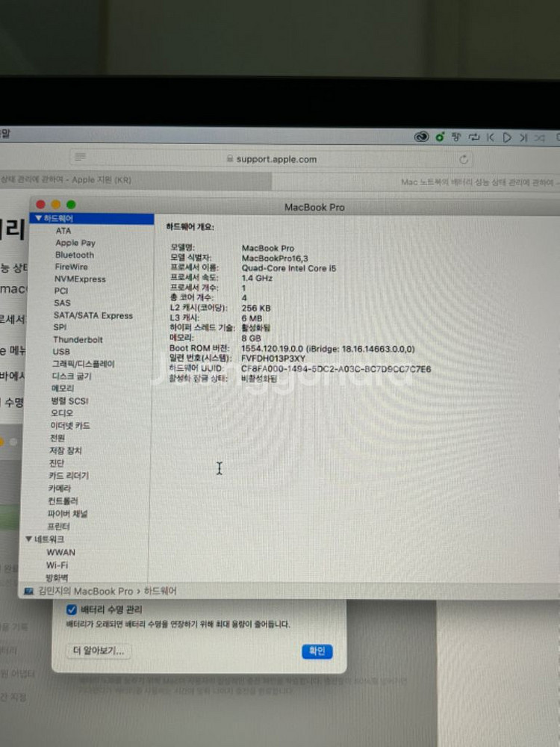The image size is (560, 747).
Task: Select 병렬 SCSI in the sidebar
Action: [69, 400]
